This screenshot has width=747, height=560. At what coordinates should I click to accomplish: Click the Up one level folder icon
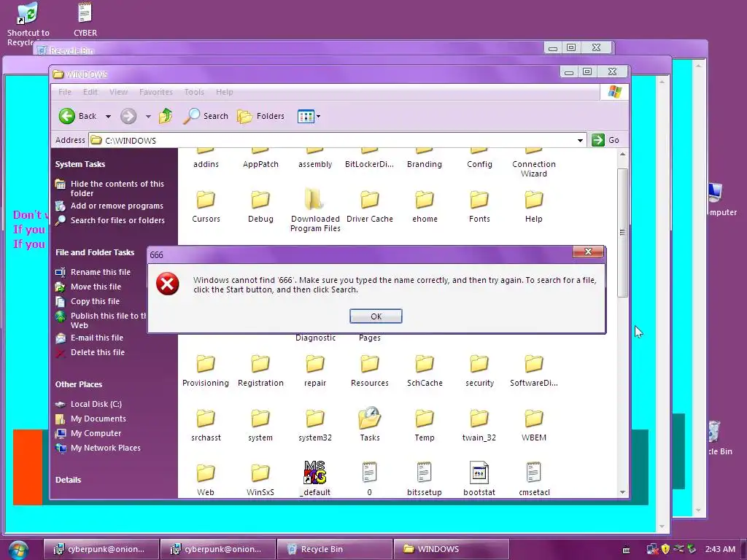coord(166,116)
